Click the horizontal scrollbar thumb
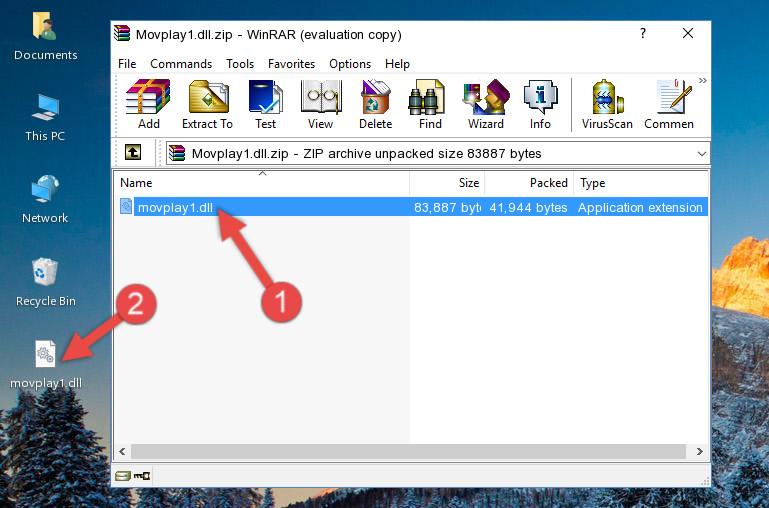This screenshot has height=508, width=769. click(x=408, y=451)
